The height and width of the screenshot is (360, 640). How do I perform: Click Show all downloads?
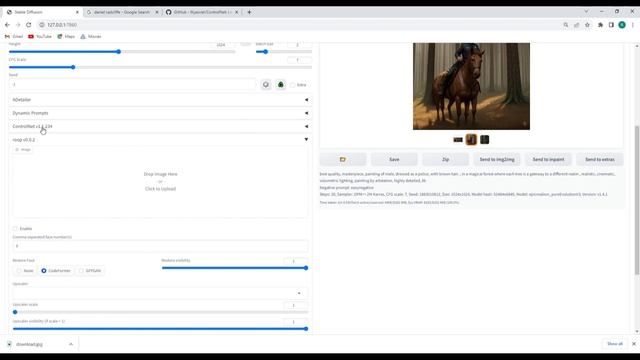pyautogui.click(x=614, y=344)
